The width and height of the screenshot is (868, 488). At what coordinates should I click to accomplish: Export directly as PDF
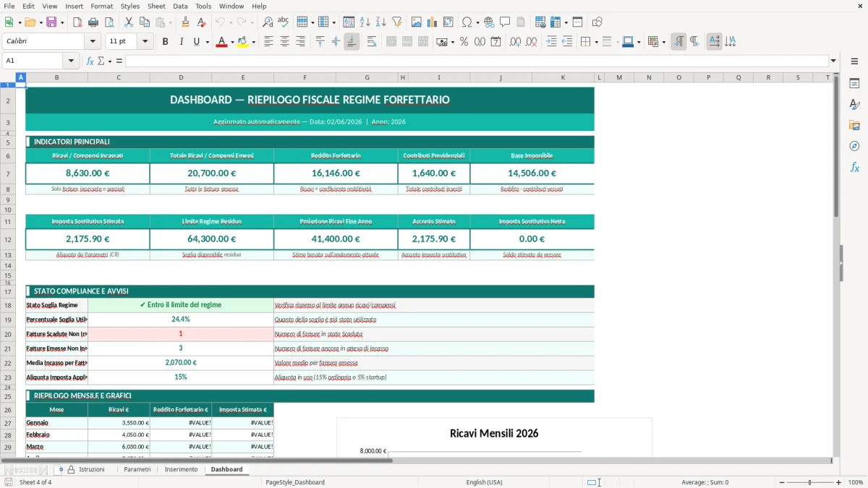click(77, 22)
